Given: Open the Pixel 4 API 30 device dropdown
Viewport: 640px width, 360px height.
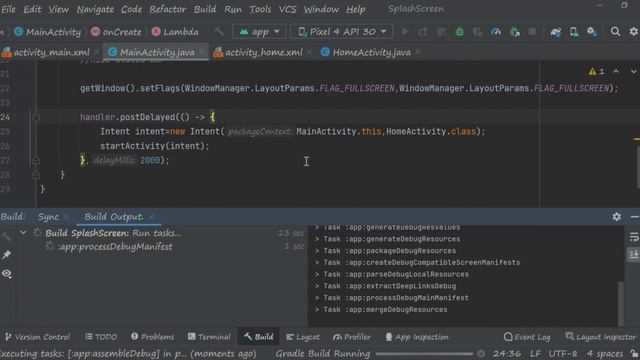Looking at the screenshot, I should (x=342, y=31).
